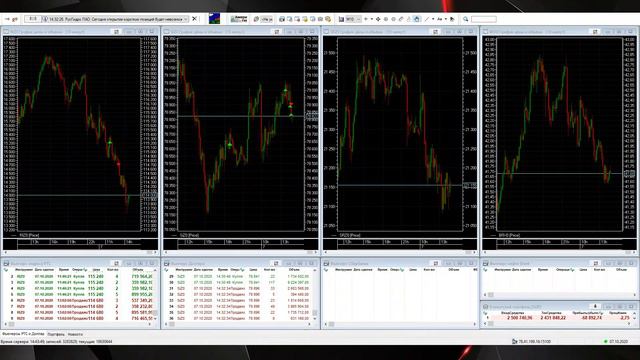The image size is (640, 360).
Task: Click the connection key icon in toolbar
Action: (15, 19)
